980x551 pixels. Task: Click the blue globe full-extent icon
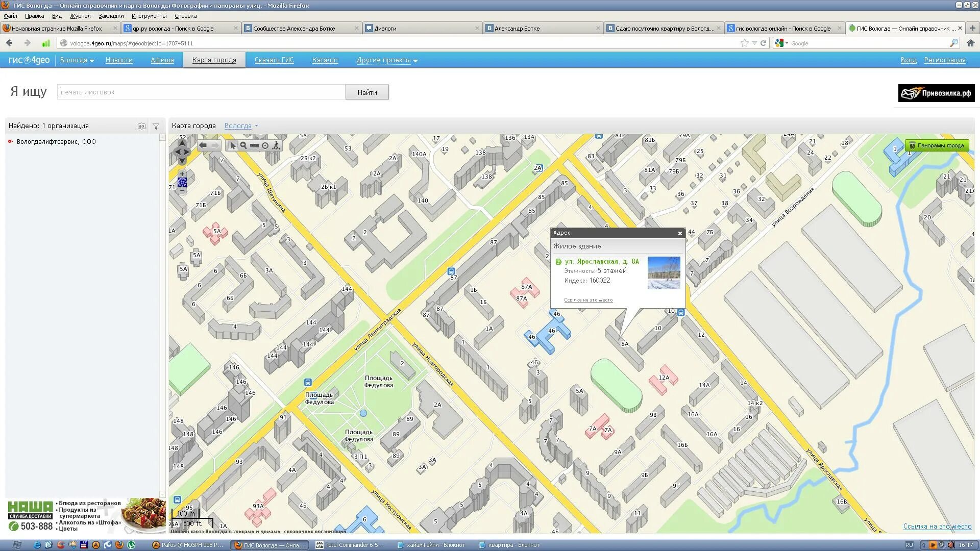tap(182, 182)
